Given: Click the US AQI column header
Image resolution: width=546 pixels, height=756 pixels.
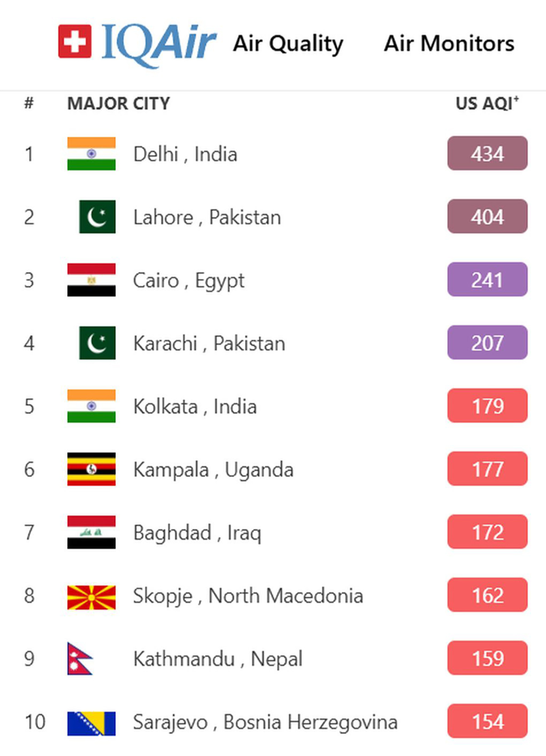Looking at the screenshot, I should [487, 103].
